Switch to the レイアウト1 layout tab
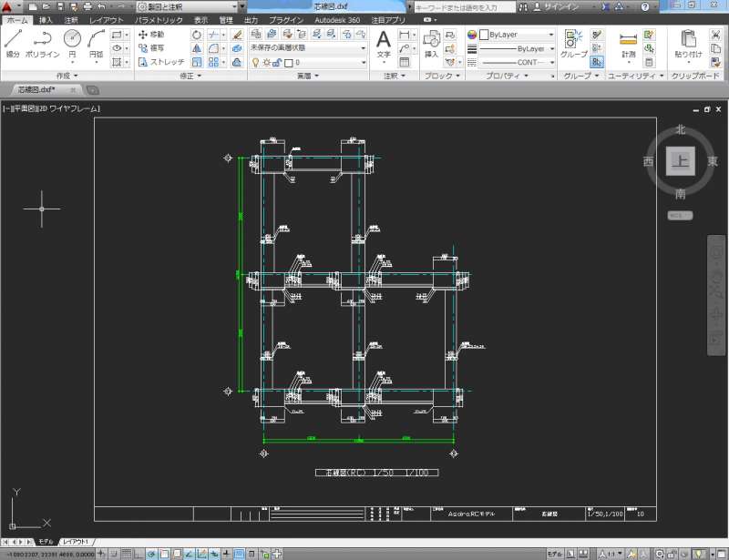Image resolution: width=729 pixels, height=560 pixels. pos(77,542)
